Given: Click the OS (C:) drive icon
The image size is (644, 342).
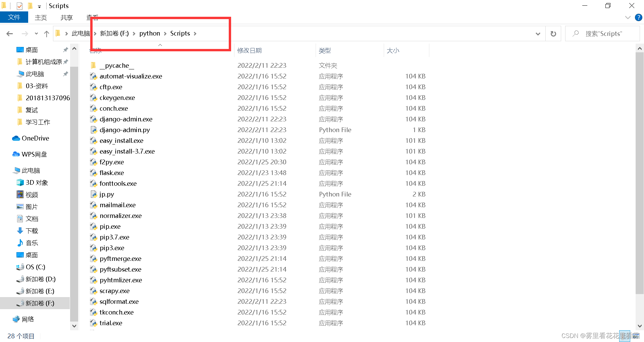Looking at the screenshot, I should tap(20, 267).
